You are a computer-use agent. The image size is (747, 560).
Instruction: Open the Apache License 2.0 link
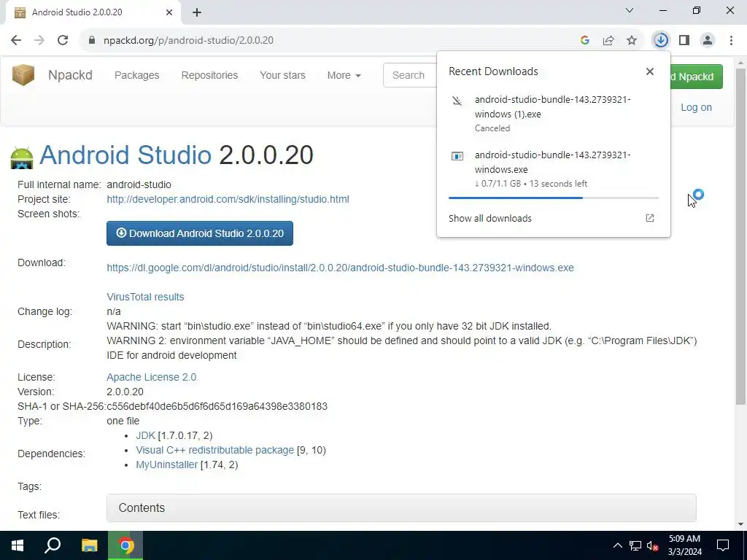pyautogui.click(x=152, y=377)
